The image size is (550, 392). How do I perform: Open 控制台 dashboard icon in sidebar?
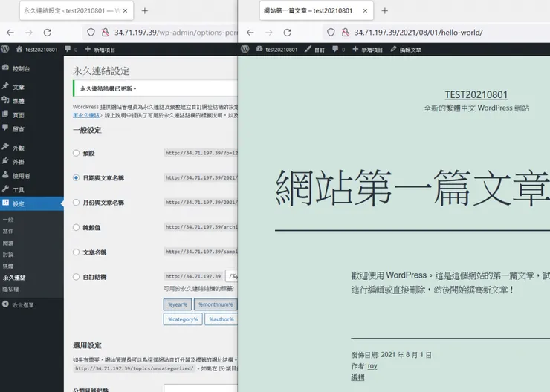coord(5,68)
